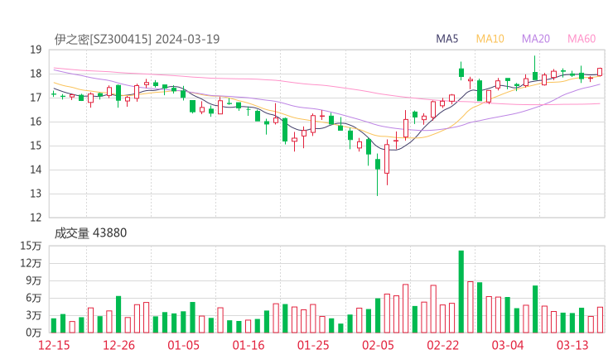
Task: Click the price axis value 19
Action: click(x=36, y=50)
